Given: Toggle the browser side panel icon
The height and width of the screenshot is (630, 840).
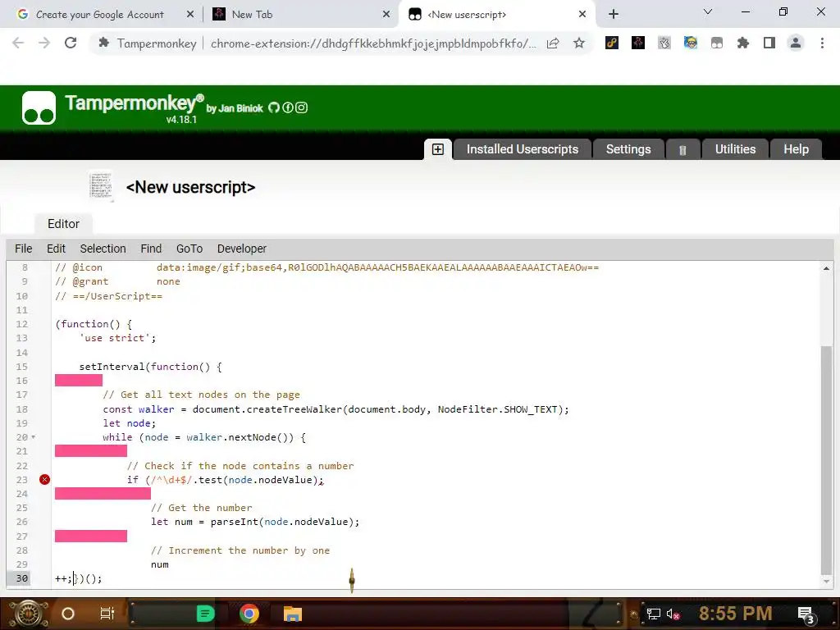Looking at the screenshot, I should (769, 43).
